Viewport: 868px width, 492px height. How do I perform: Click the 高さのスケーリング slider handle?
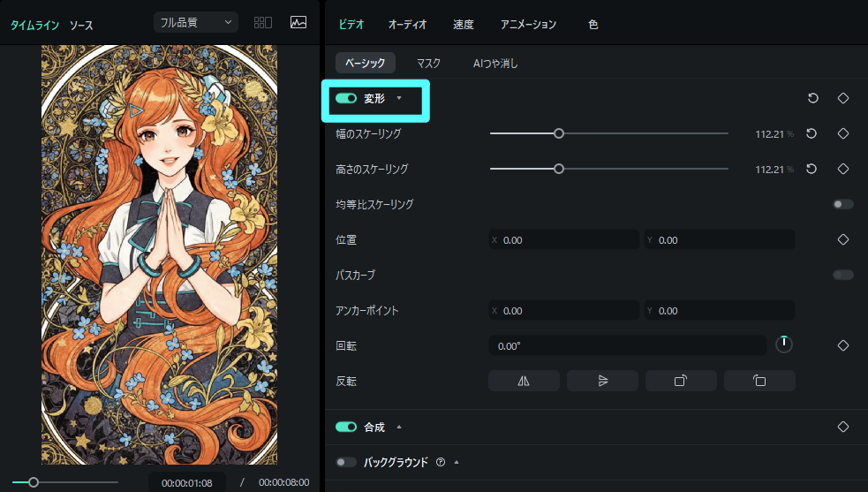tap(559, 169)
